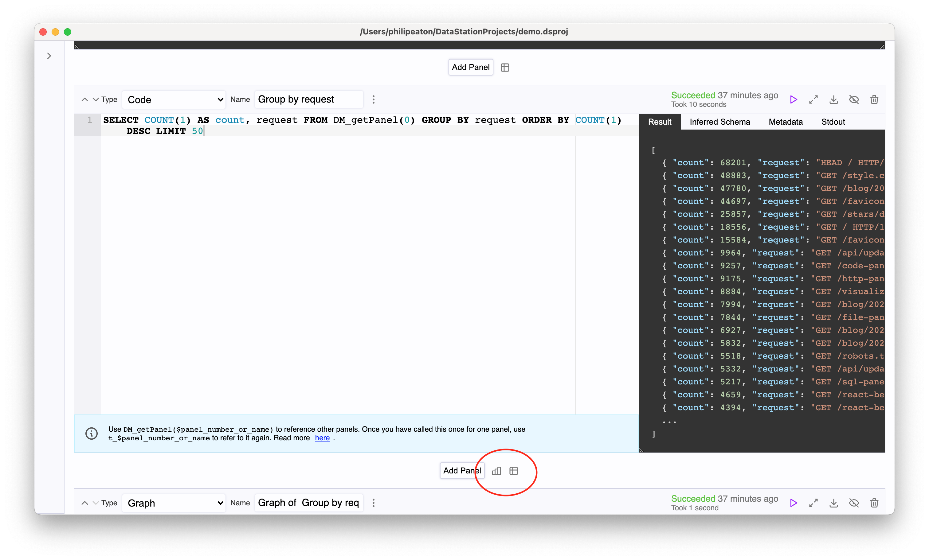929x560 pixels.
Task: Delete the Group by request panel
Action: [874, 99]
